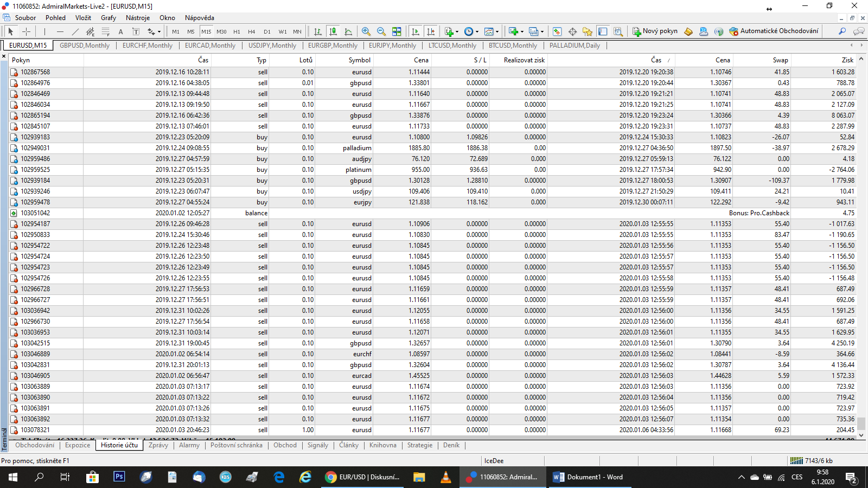
Task: Toggle chart auto scroll
Action: tap(415, 31)
